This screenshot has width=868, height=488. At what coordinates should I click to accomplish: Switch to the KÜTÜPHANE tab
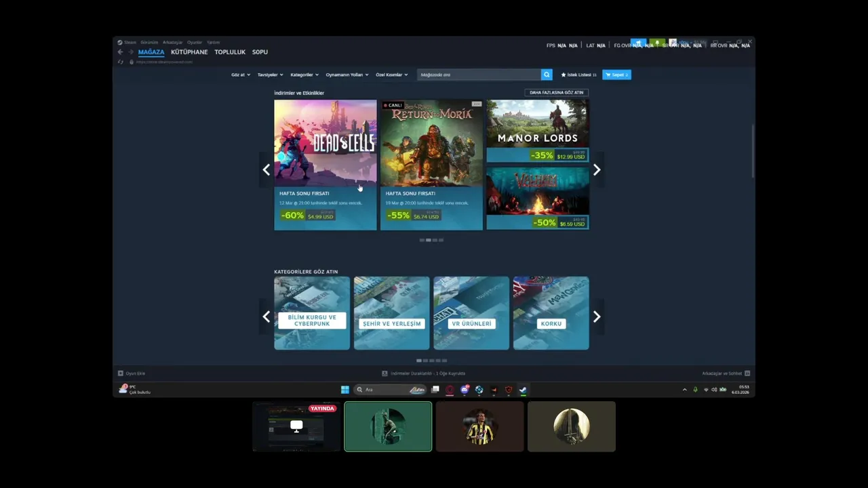coord(189,52)
